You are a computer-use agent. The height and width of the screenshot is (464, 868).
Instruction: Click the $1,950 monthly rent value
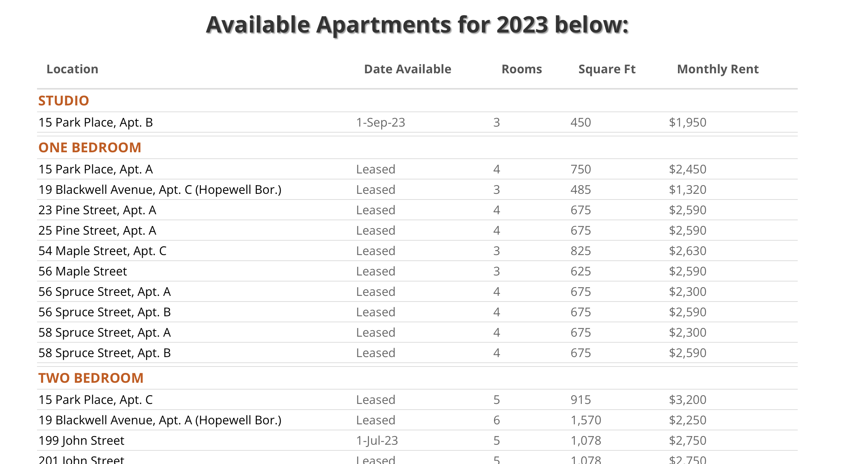687,122
